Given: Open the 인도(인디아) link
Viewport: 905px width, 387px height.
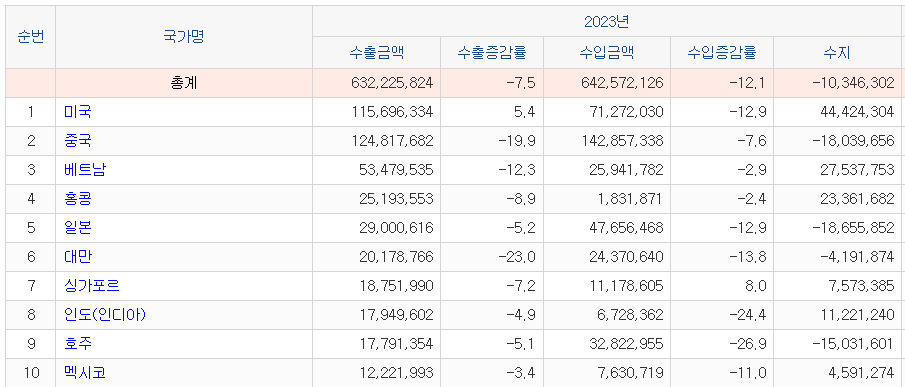Looking at the screenshot, I should pos(105,315).
